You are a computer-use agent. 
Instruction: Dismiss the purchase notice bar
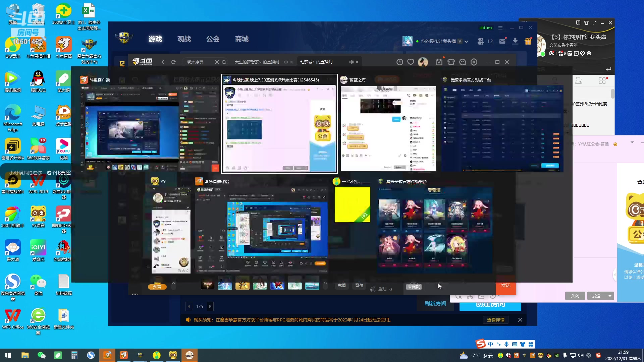[520, 320]
